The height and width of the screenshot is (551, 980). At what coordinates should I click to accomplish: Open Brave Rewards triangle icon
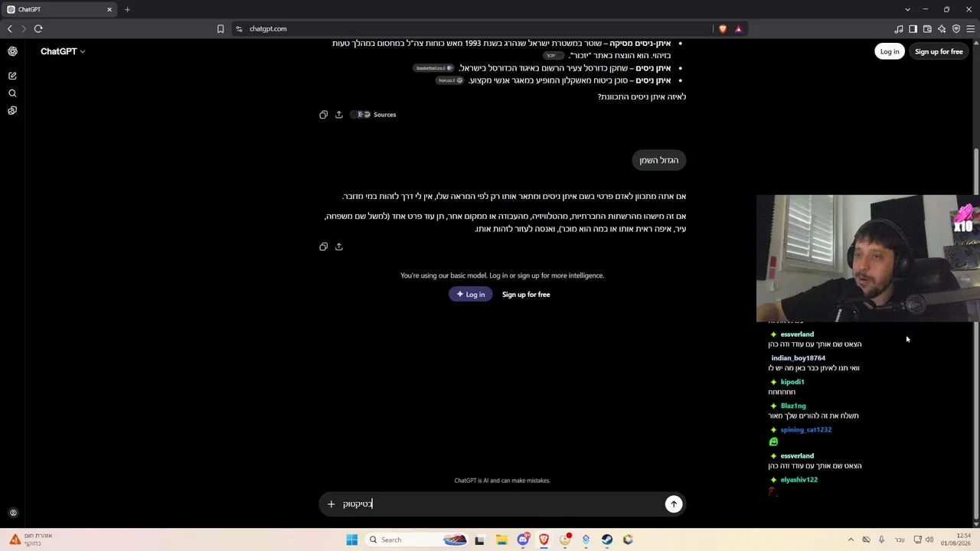(x=739, y=29)
